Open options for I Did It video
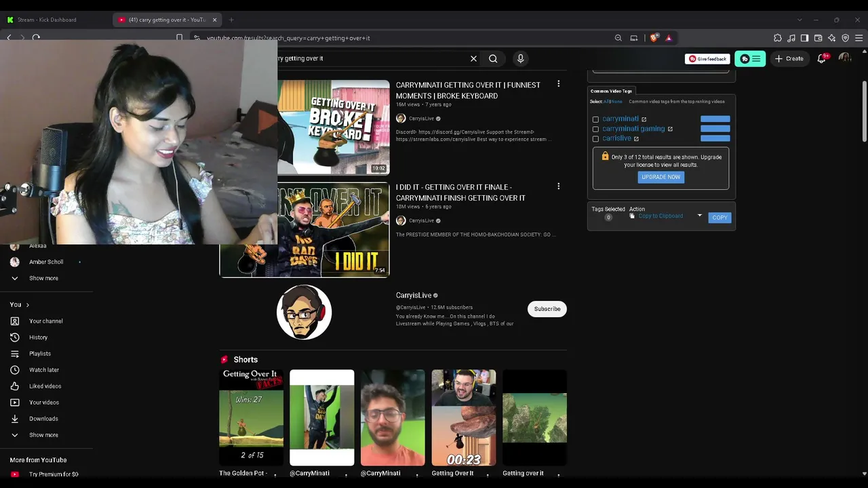Viewport: 868px width, 488px height. 559,186
